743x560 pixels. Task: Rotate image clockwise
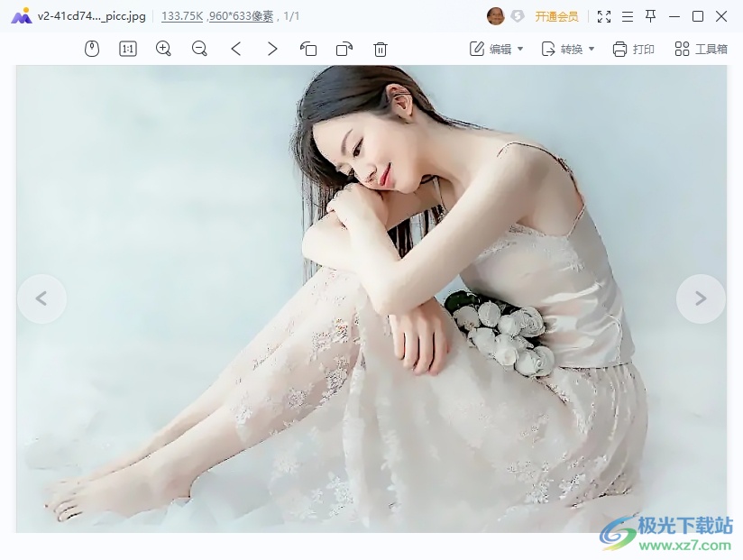pos(344,49)
